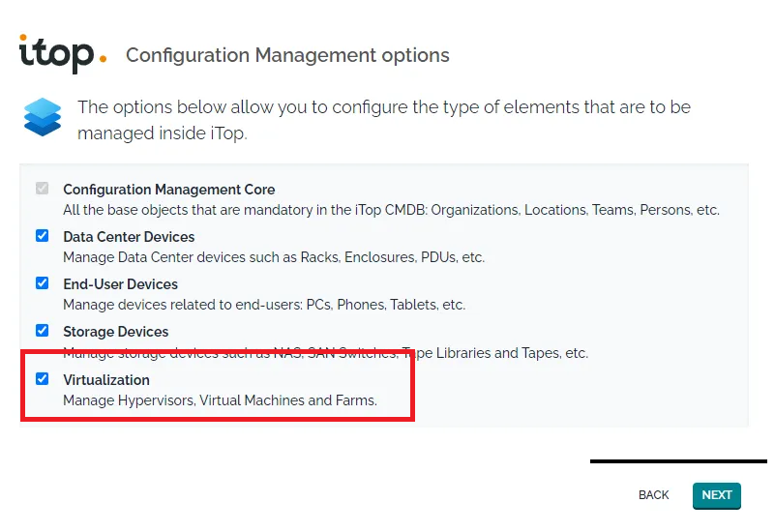This screenshot has width=775, height=532.
Task: Uncheck the End-User Devices checkbox
Action: click(43, 283)
